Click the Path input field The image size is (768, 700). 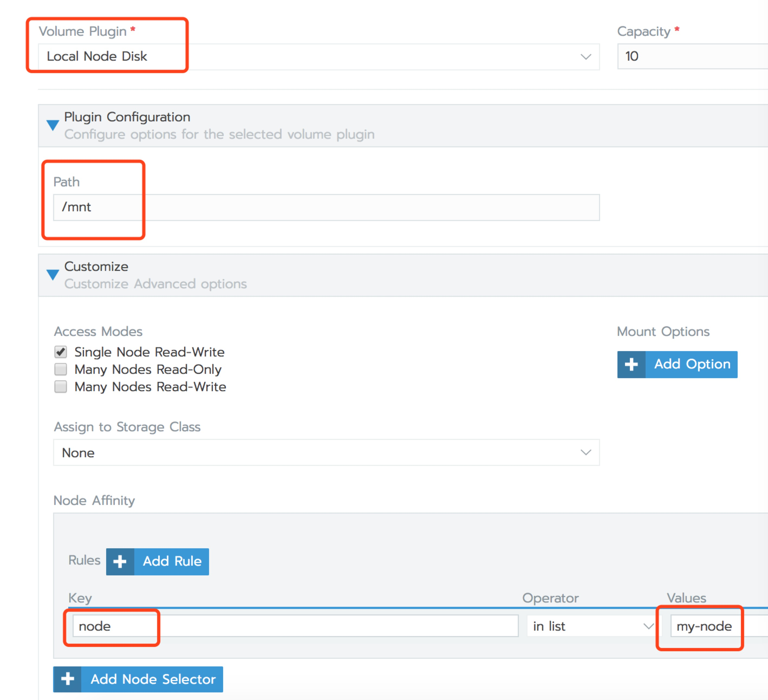pyautogui.click(x=326, y=207)
